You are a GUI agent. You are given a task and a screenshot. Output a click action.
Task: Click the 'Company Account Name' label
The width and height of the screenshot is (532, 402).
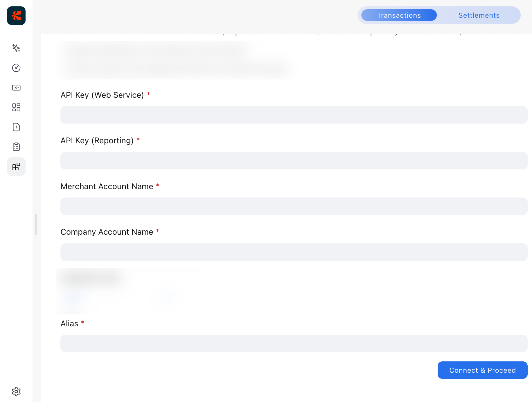[x=107, y=232]
